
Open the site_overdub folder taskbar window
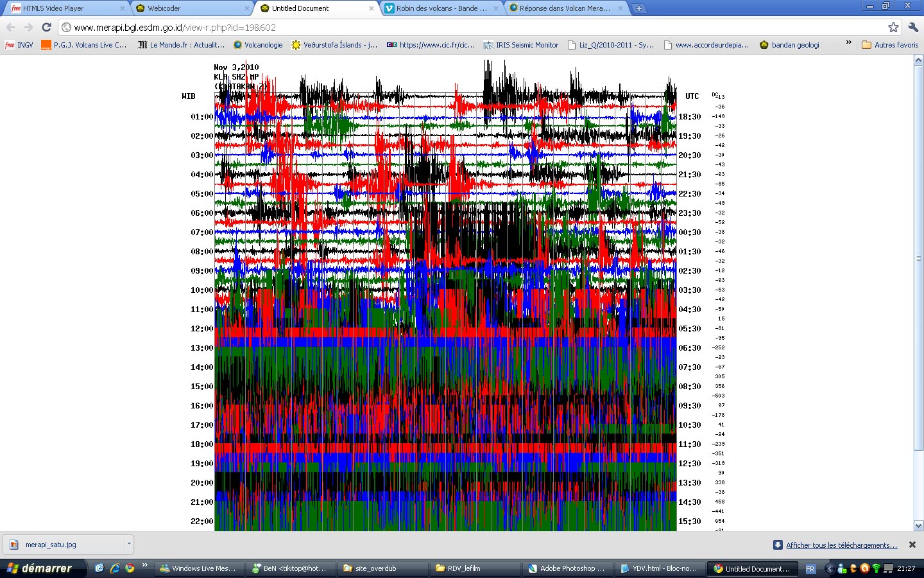tap(383, 568)
